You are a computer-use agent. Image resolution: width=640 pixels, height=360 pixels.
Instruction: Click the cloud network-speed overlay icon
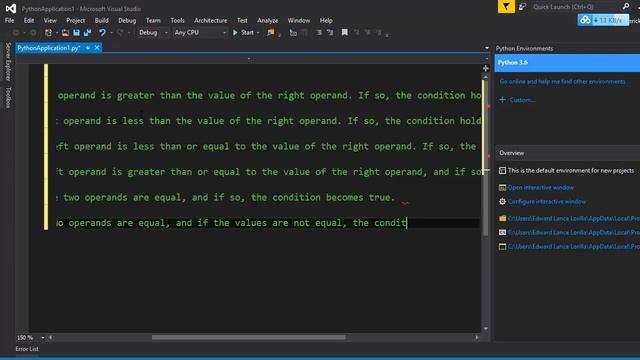tap(585, 20)
